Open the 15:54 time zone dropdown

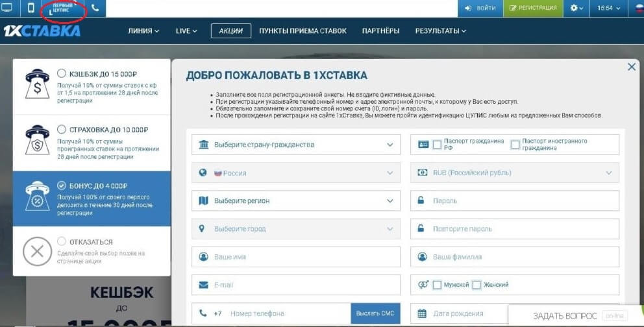[609, 8]
